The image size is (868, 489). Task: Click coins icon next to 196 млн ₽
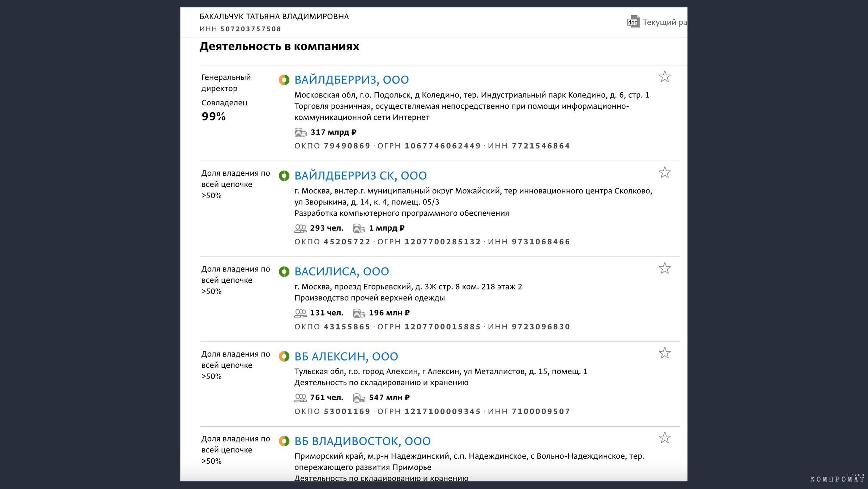tap(359, 313)
